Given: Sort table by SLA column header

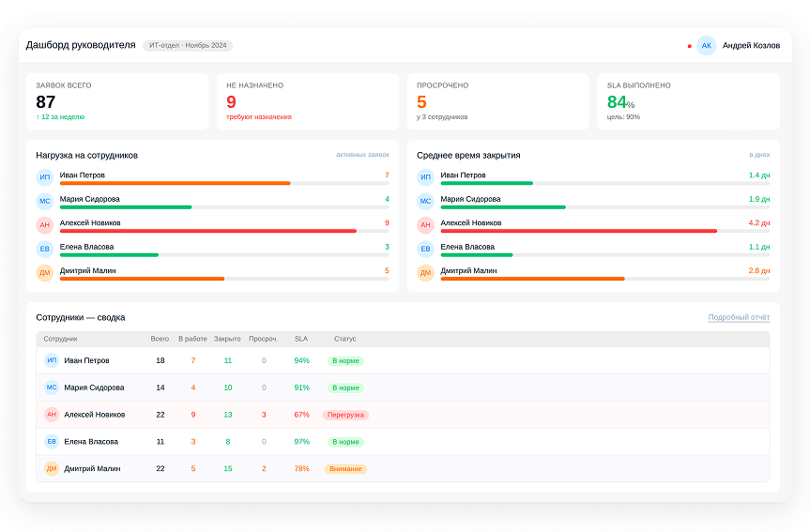Looking at the screenshot, I should pos(300,339).
